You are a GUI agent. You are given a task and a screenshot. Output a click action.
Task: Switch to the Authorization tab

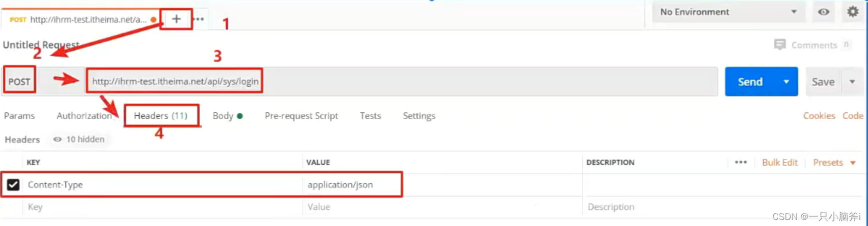click(84, 116)
